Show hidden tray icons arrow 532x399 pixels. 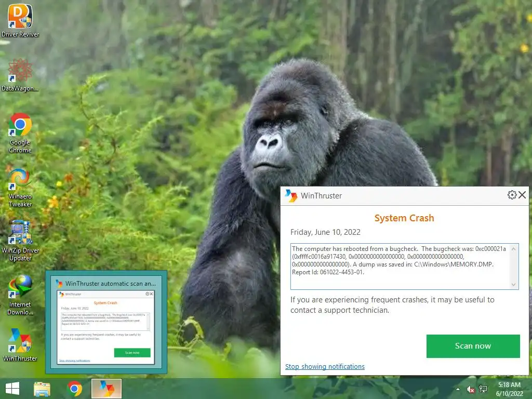click(458, 389)
